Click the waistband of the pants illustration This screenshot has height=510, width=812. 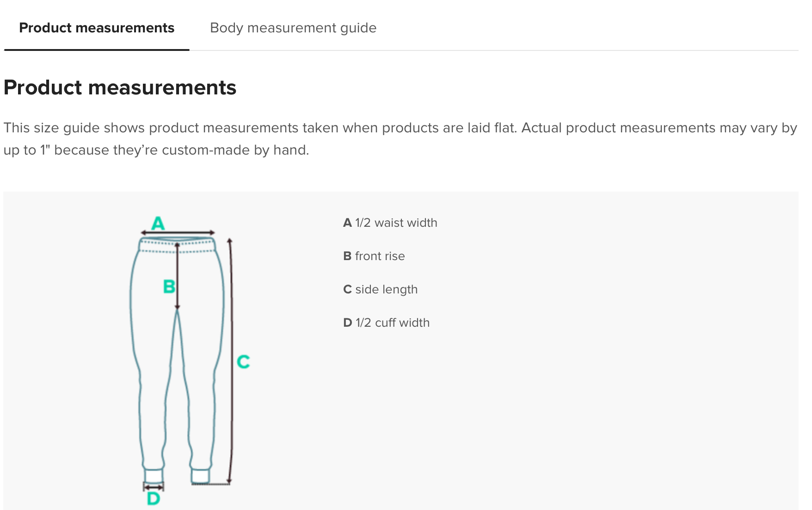(178, 246)
